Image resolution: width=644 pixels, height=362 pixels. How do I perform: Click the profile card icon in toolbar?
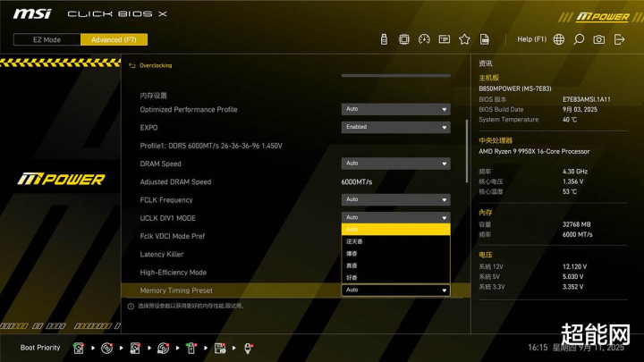point(444,39)
